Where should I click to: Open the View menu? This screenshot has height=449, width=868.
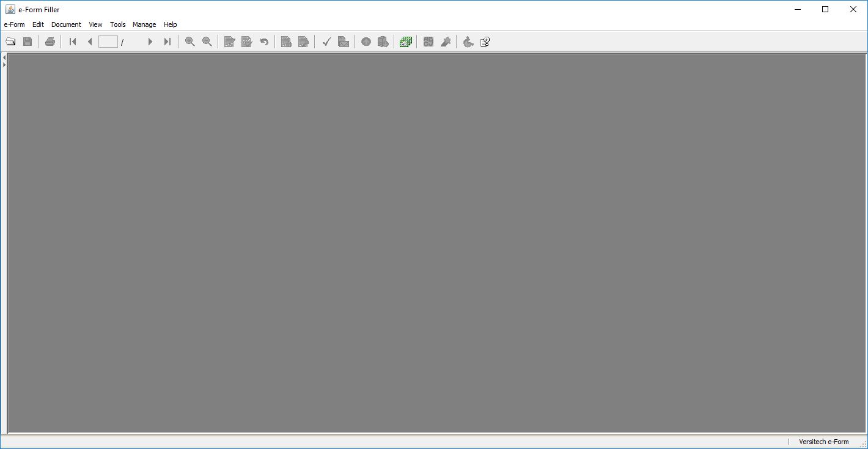[x=95, y=24]
